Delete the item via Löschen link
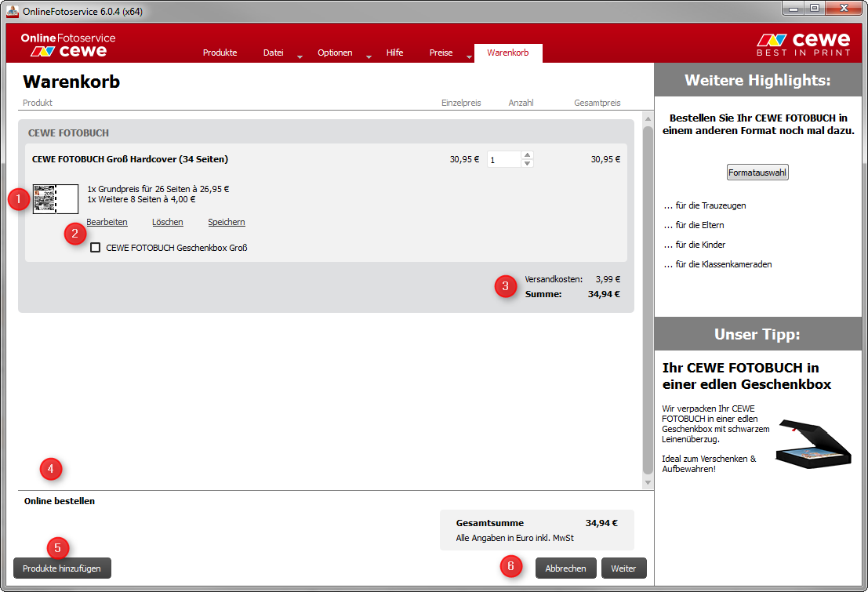Screen dimensions: 868x592 tap(167, 222)
